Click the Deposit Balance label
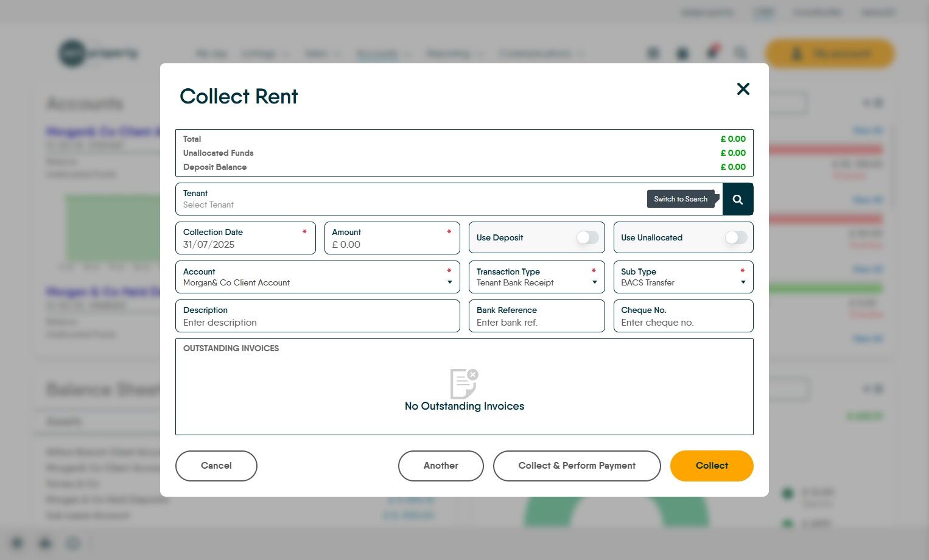 (x=215, y=167)
